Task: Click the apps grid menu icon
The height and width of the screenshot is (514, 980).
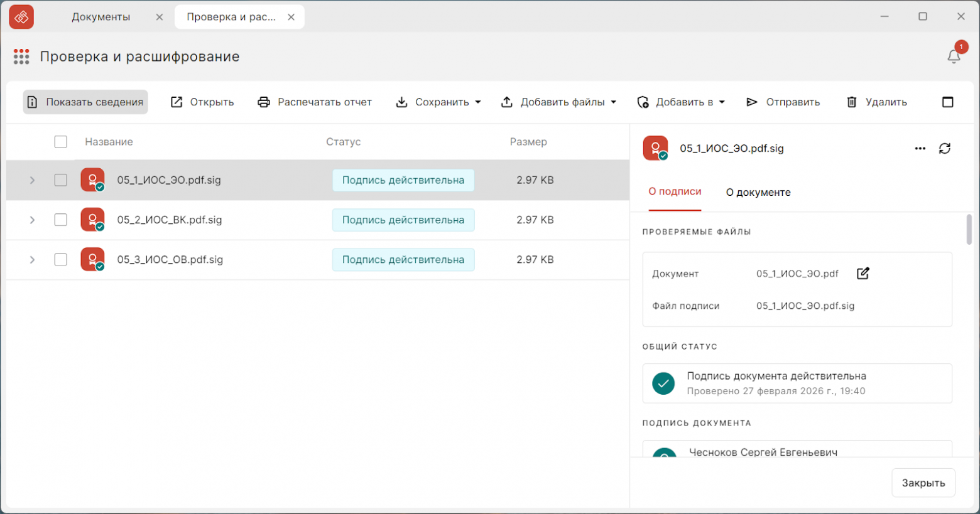Action: point(21,56)
